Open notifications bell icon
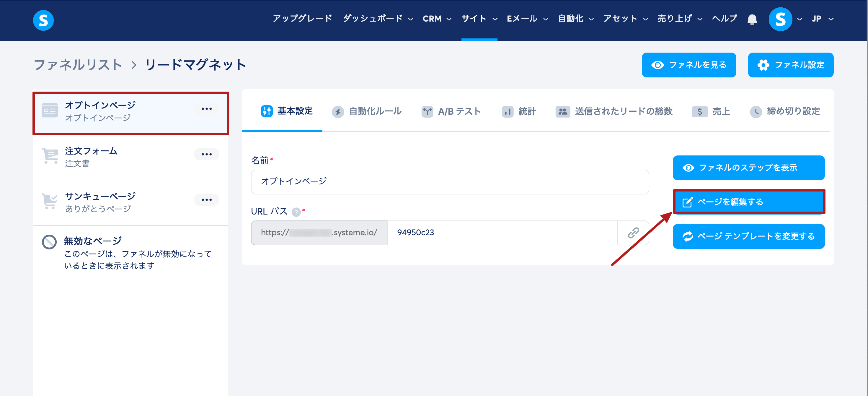 pos(752,20)
